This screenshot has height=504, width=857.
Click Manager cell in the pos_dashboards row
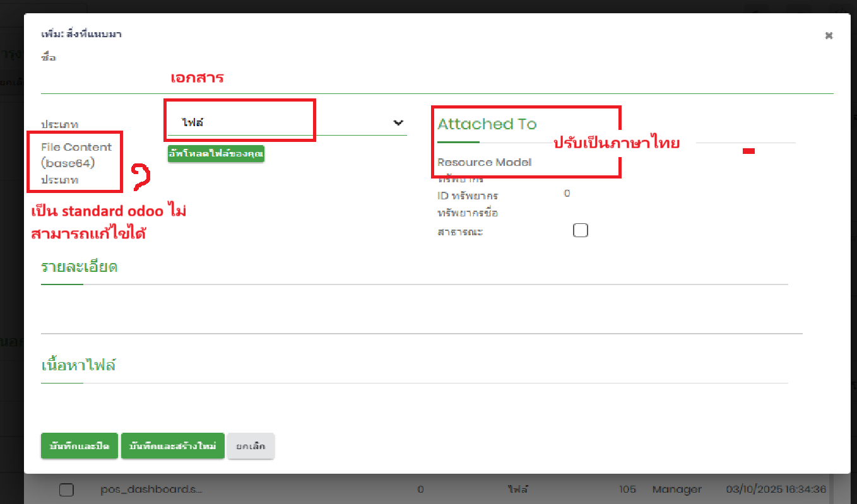(x=677, y=489)
